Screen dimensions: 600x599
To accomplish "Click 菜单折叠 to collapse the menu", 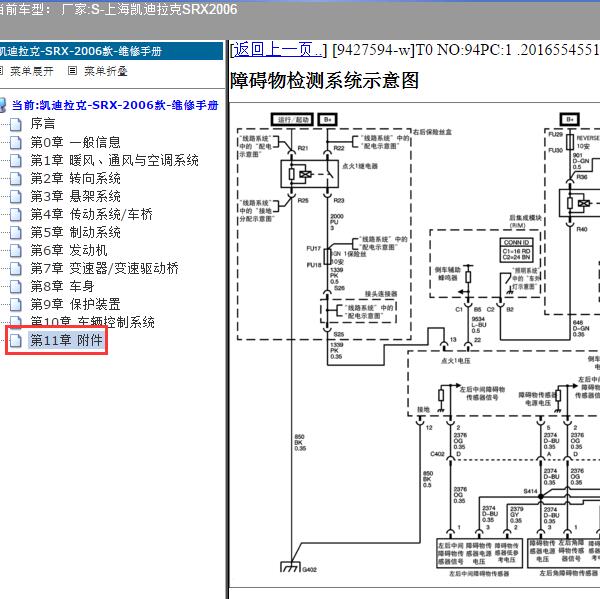I will (106, 71).
